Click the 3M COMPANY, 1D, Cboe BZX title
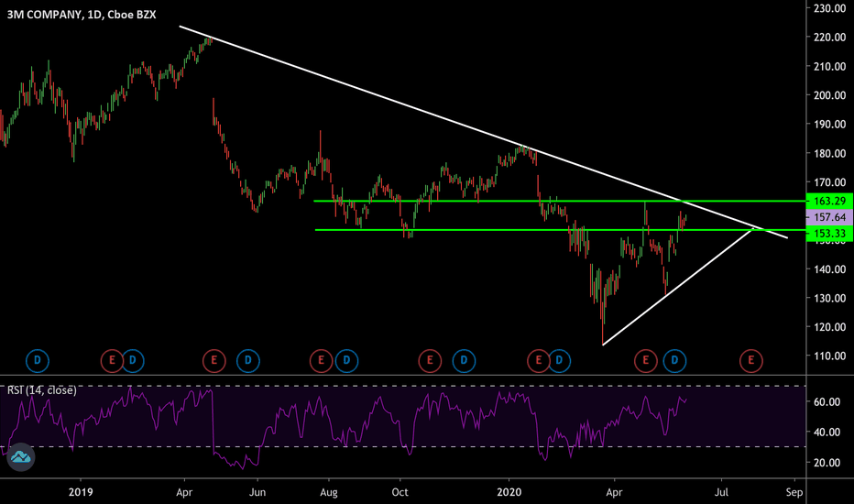This screenshot has width=854, height=504. click(x=82, y=15)
